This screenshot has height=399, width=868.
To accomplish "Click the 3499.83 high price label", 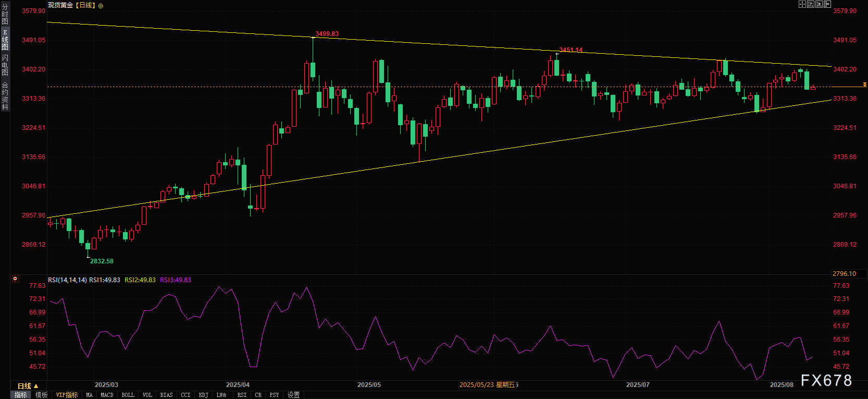I will click(x=327, y=34).
